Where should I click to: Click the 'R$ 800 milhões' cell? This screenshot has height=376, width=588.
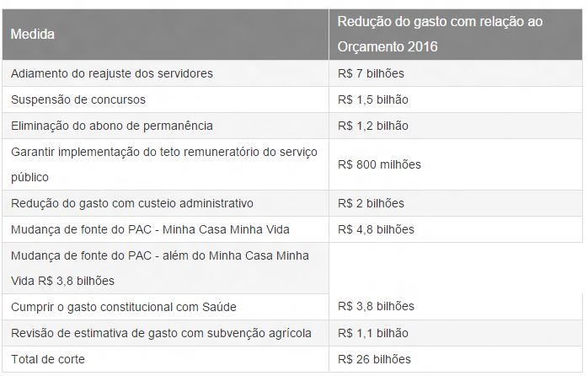pyautogui.click(x=378, y=164)
